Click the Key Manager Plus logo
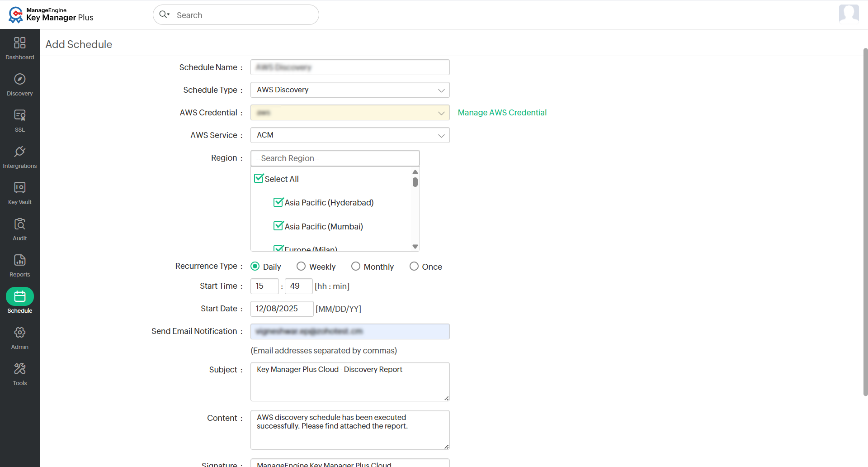 (51, 14)
